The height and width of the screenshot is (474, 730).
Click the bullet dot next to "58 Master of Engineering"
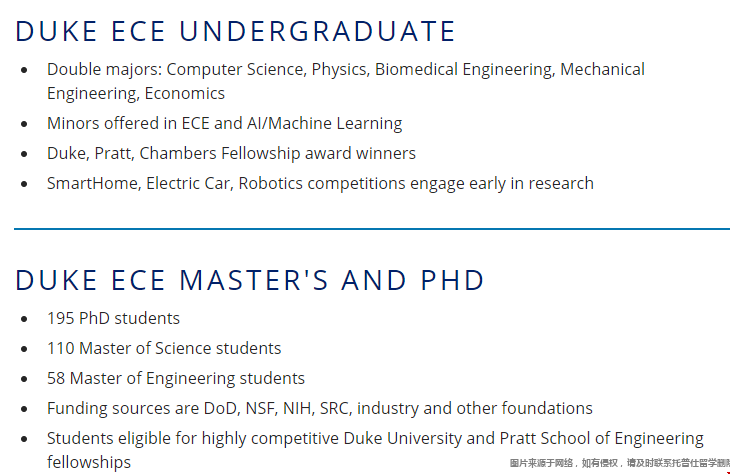pos(25,379)
